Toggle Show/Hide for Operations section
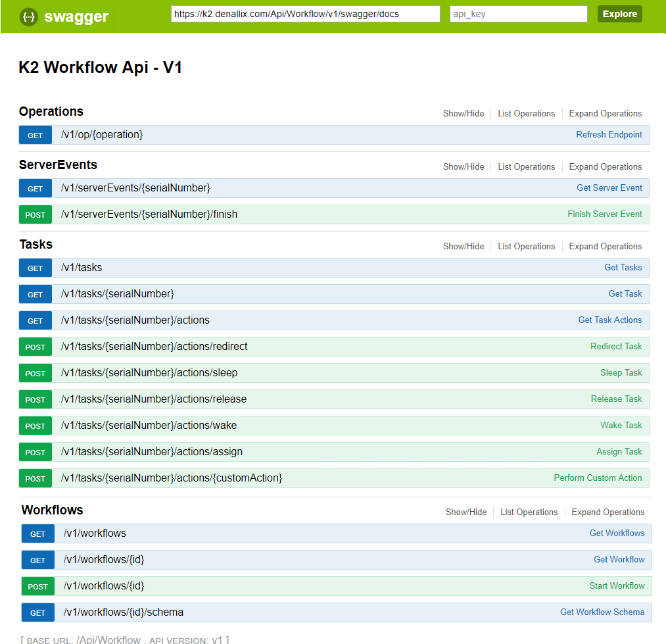666x644 pixels. point(463,113)
